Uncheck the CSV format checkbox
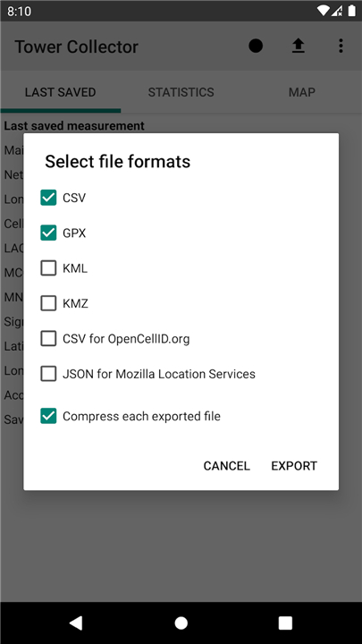This screenshot has height=644, width=362. pyautogui.click(x=48, y=198)
